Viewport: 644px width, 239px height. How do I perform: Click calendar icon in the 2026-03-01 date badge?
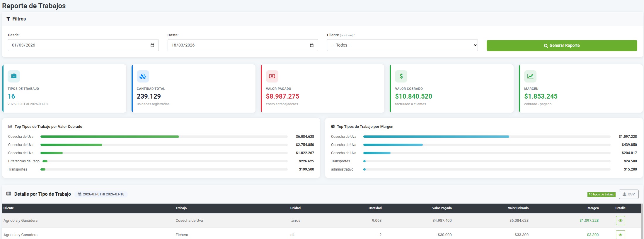79,194
